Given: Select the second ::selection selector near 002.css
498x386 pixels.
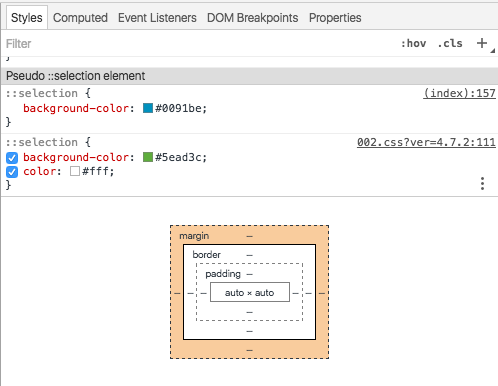Looking at the screenshot, I should tap(42, 142).
